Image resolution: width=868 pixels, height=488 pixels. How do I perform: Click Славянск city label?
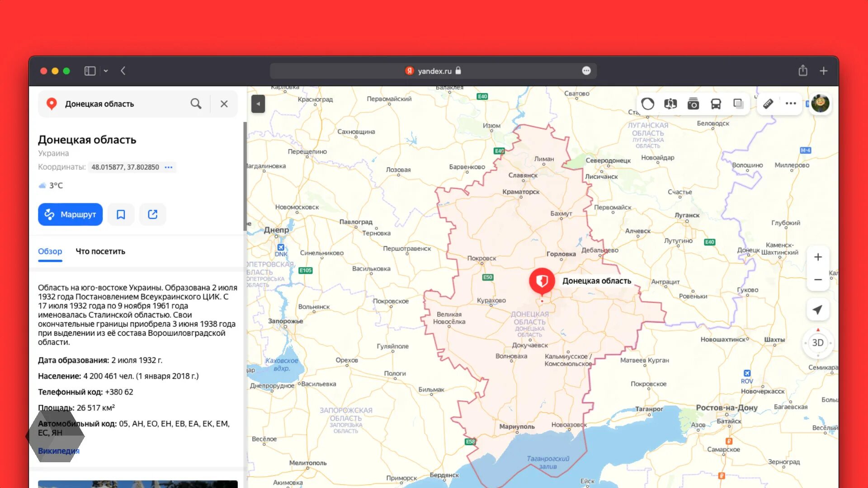(523, 176)
